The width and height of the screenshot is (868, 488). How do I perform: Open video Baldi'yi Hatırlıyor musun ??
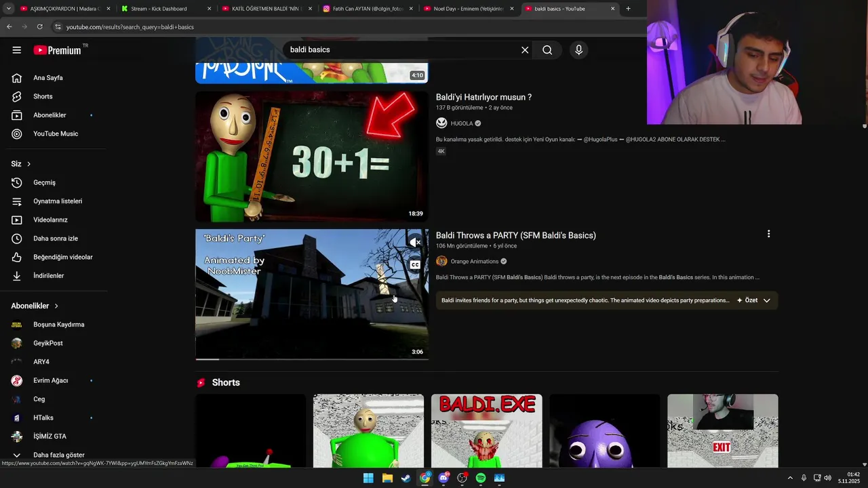[484, 98]
